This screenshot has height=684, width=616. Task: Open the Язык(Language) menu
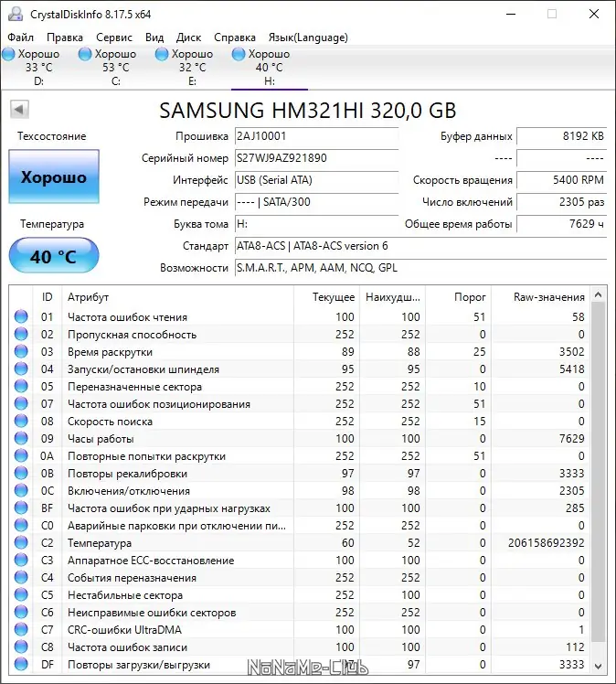click(308, 37)
